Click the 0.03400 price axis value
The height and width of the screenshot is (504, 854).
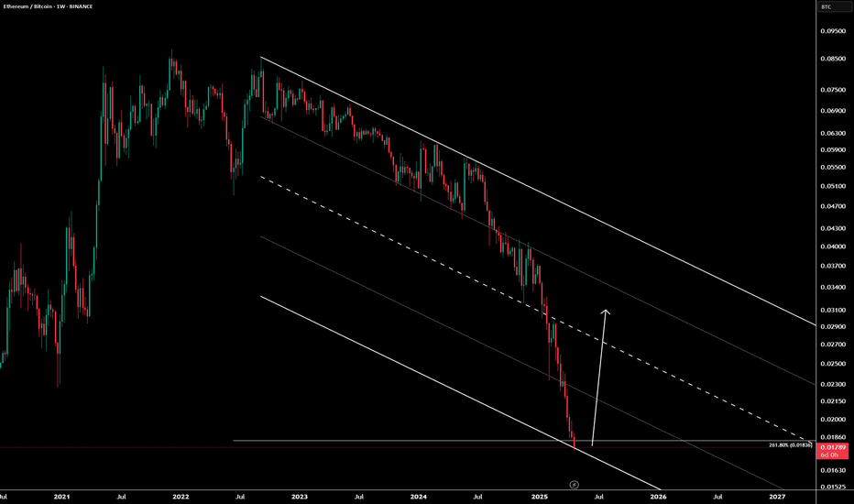click(833, 287)
